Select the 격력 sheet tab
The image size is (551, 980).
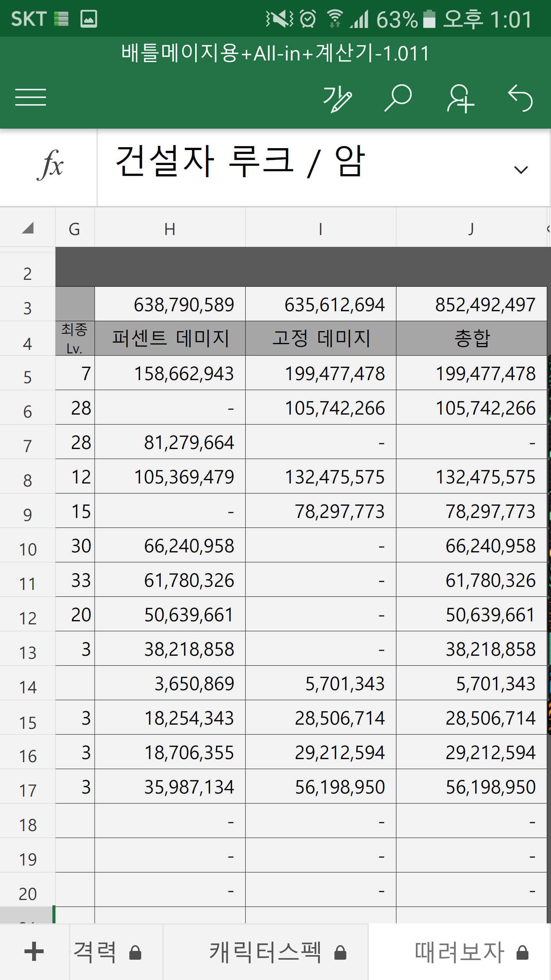(x=96, y=952)
